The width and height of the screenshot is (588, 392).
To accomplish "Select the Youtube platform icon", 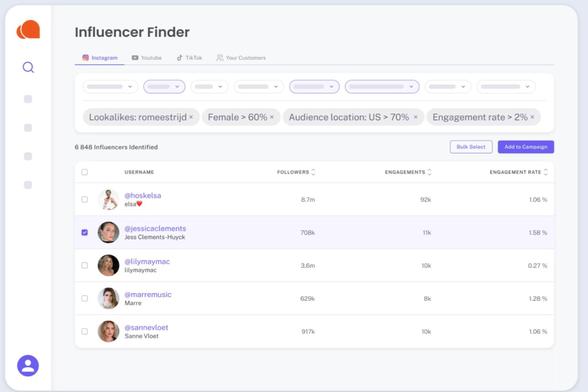I will pos(135,58).
